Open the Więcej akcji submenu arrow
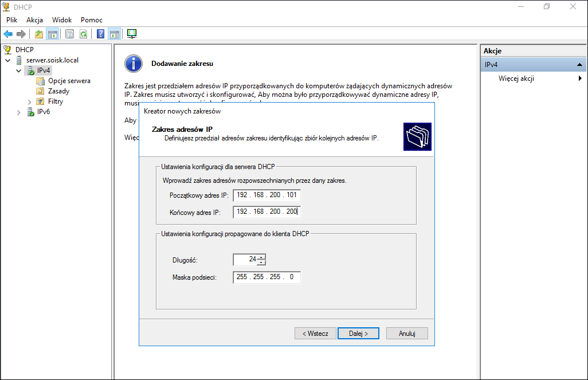 (580, 78)
